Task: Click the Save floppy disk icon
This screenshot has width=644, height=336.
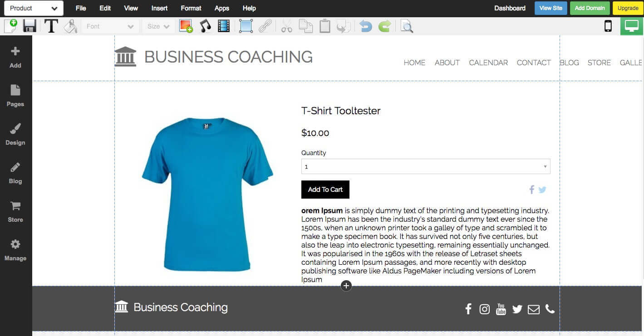Action: pos(30,26)
